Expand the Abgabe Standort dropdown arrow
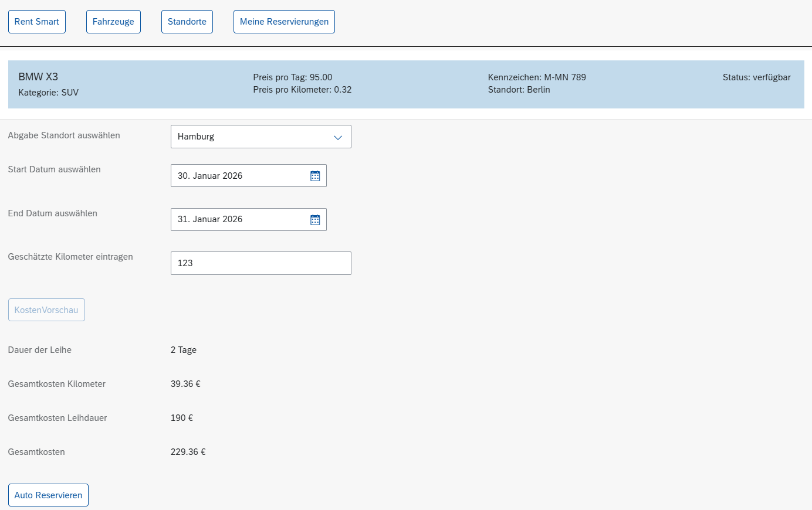 tap(338, 137)
